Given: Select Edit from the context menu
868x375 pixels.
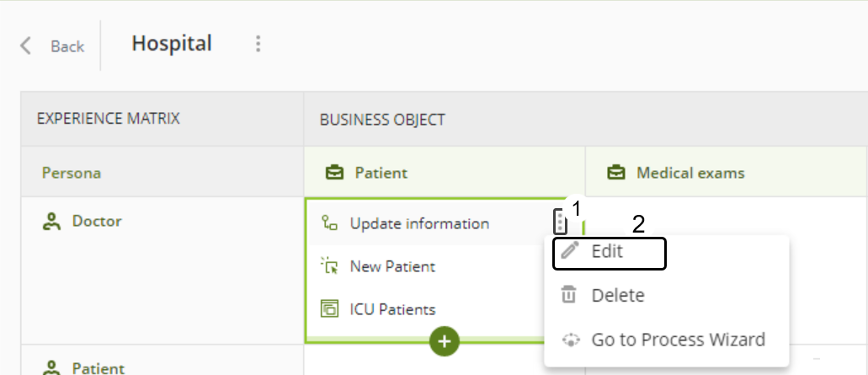Looking at the screenshot, I should (607, 251).
